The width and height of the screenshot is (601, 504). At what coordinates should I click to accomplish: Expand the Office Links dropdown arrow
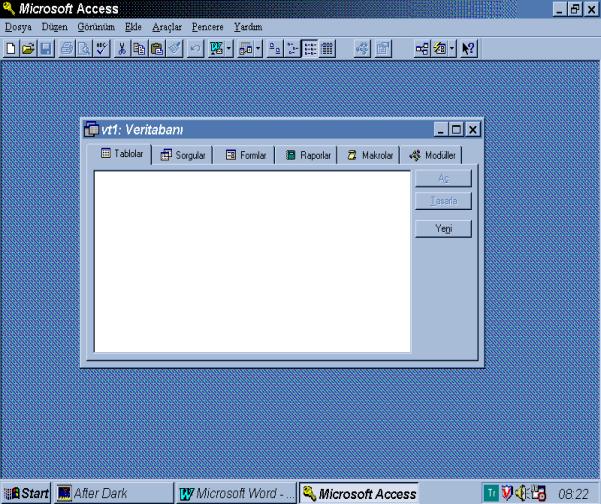click(x=231, y=47)
